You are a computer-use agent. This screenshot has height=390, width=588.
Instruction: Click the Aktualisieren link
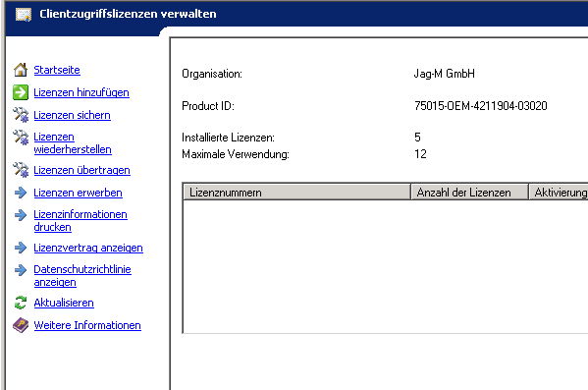point(64,303)
